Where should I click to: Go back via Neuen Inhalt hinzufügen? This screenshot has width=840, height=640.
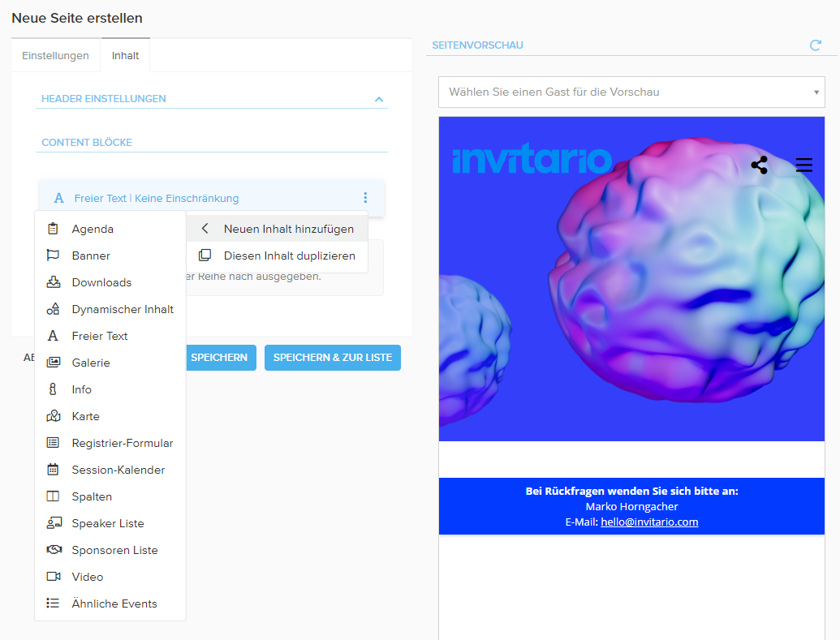[278, 229]
